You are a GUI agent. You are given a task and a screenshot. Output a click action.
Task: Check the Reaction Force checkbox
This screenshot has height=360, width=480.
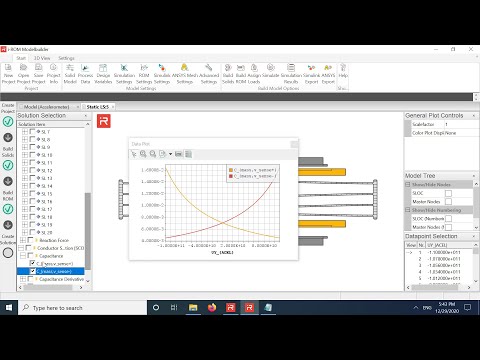pos(30,240)
